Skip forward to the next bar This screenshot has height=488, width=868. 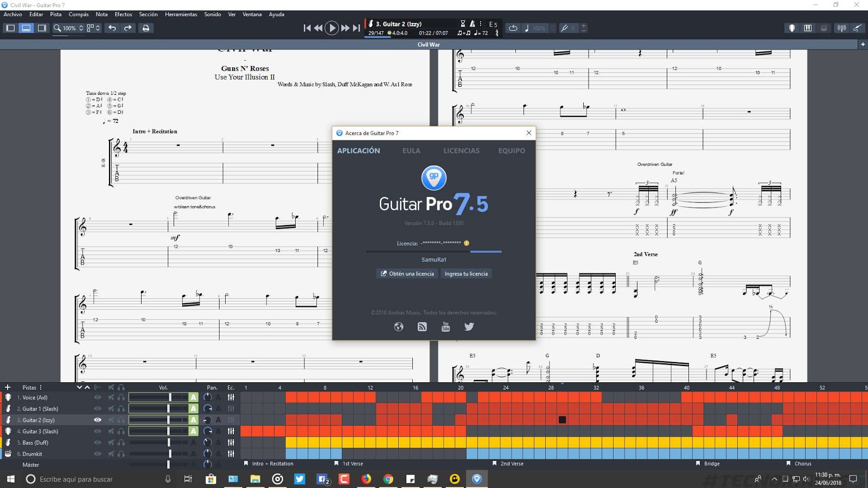pyautogui.click(x=345, y=28)
